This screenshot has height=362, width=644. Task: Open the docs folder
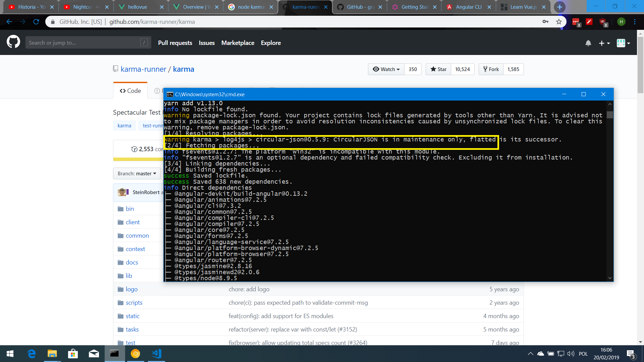pos(132,262)
